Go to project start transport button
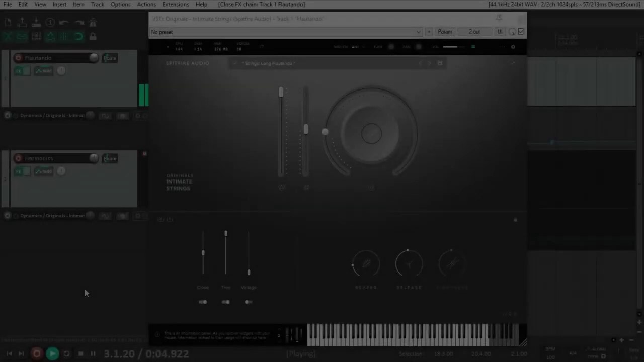The width and height of the screenshot is (644, 362). (9, 354)
